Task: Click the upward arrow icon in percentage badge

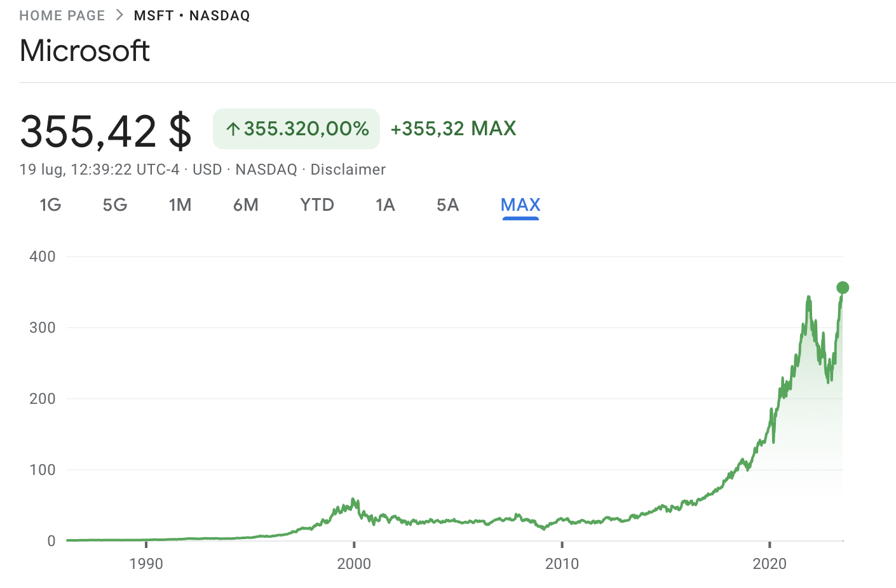Action: coord(233,130)
